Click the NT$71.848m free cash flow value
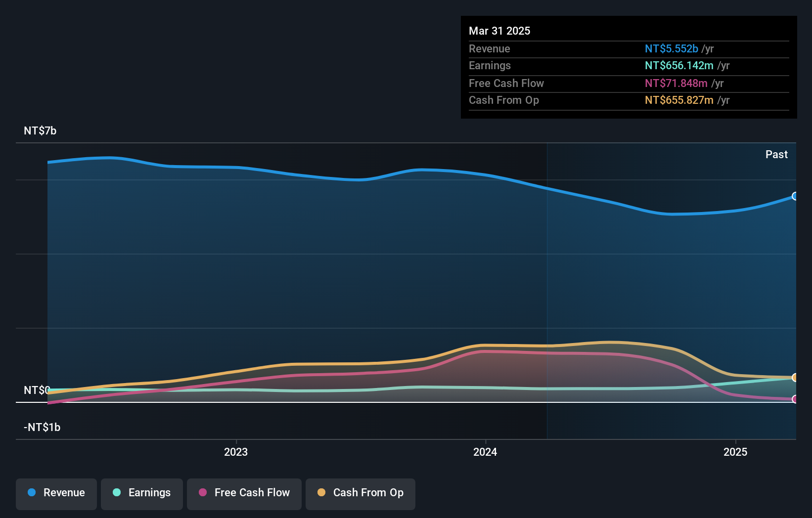 [x=676, y=83]
